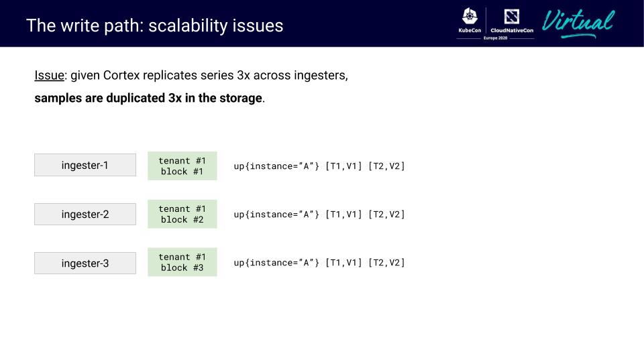Click the Virtual script logo
Viewport: 644px width, 362px height.
click(x=578, y=23)
